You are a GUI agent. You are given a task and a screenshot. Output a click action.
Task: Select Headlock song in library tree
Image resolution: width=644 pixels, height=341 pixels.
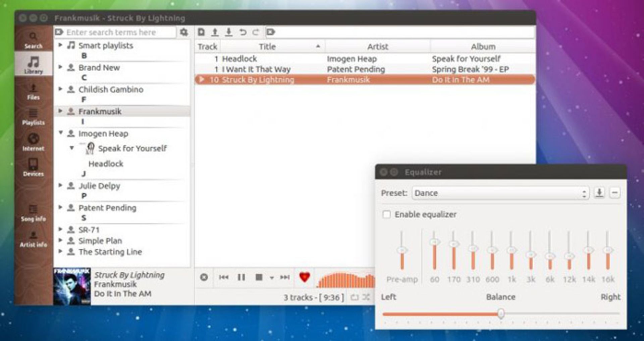(x=106, y=164)
